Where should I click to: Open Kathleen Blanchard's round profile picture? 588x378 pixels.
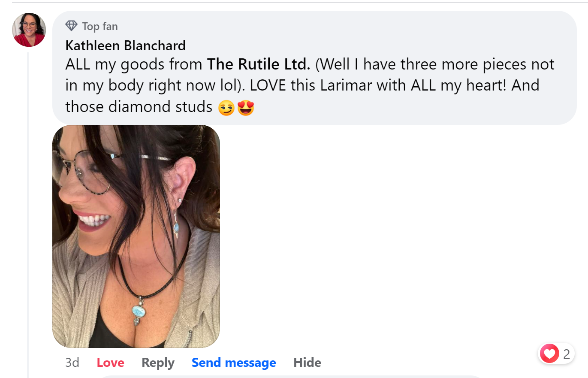pos(29,30)
